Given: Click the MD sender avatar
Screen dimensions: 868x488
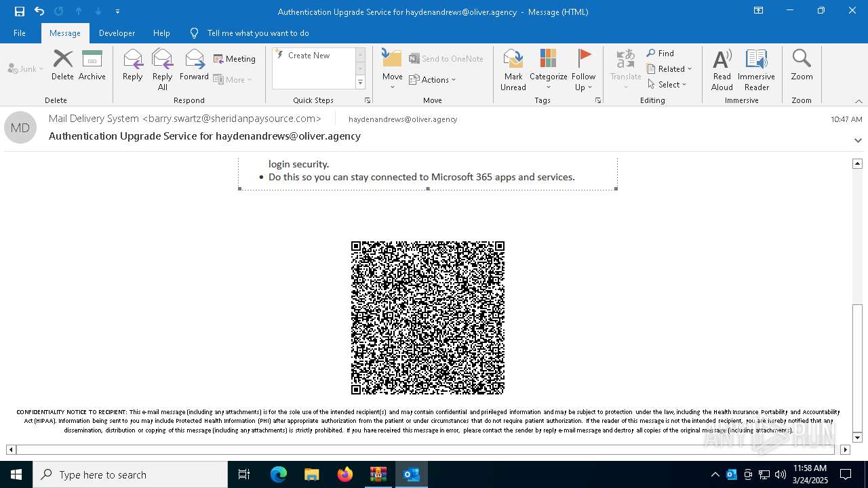Looking at the screenshot, I should click(20, 128).
